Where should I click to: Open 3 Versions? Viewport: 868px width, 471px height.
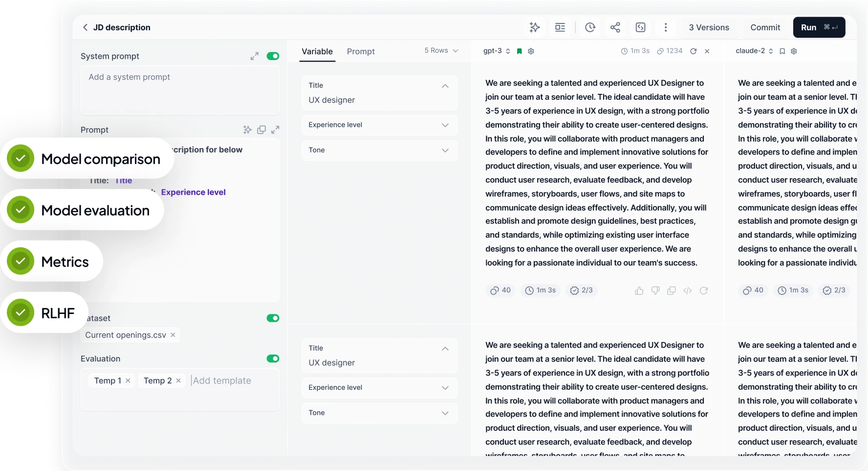pos(709,27)
